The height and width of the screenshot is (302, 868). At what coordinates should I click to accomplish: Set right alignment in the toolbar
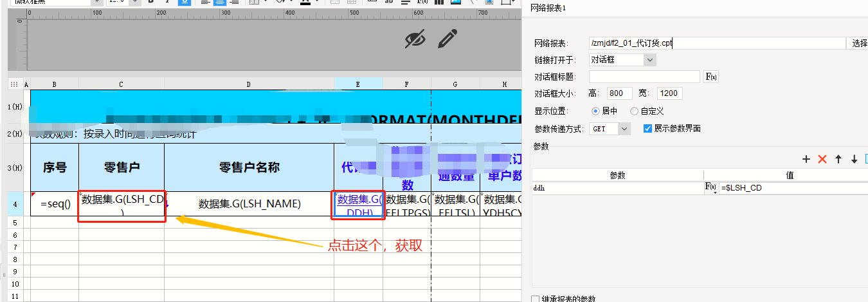point(235,3)
